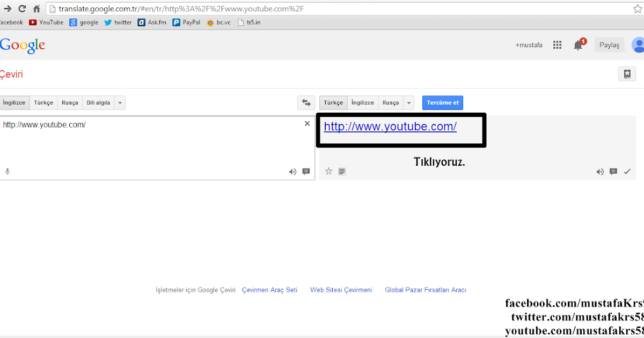This screenshot has width=644, height=338.
Task: Show usage examples list icon
Action: click(342, 172)
